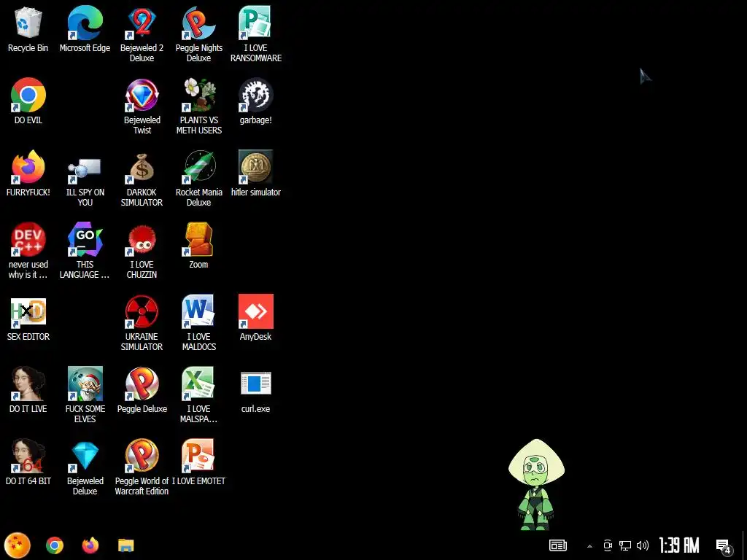Select the elf game shortcut with Santa hat
Screen dimensions: 747x560
(x=85, y=395)
